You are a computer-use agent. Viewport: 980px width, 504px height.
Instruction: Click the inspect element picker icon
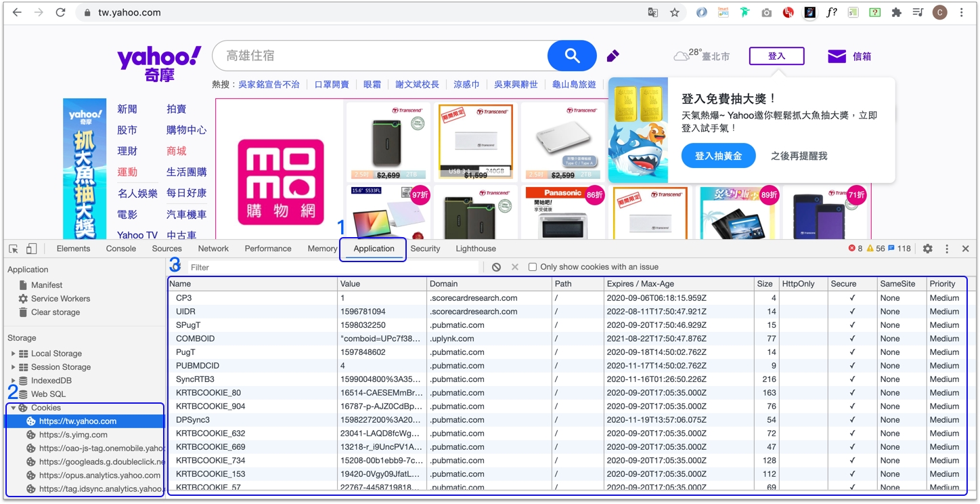(x=14, y=249)
